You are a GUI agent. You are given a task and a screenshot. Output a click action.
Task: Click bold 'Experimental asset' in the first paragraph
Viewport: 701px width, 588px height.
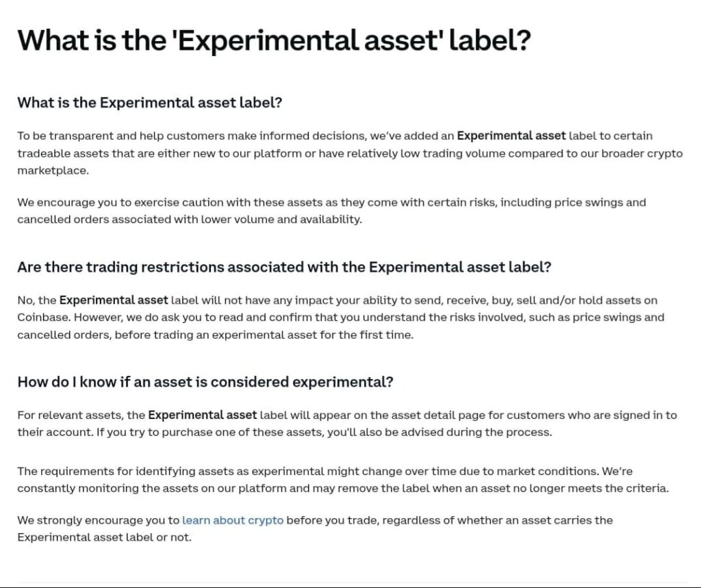coord(511,136)
